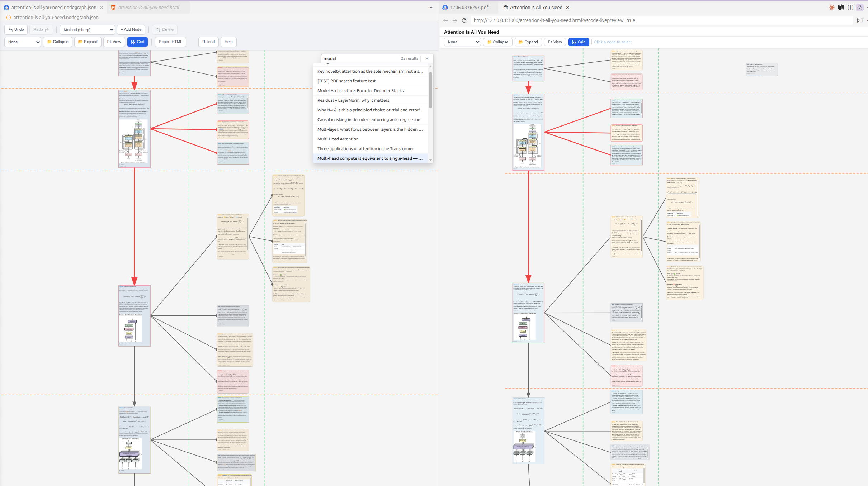The height and width of the screenshot is (486, 868).
Task: Close the search results panel
Action: [427, 58]
